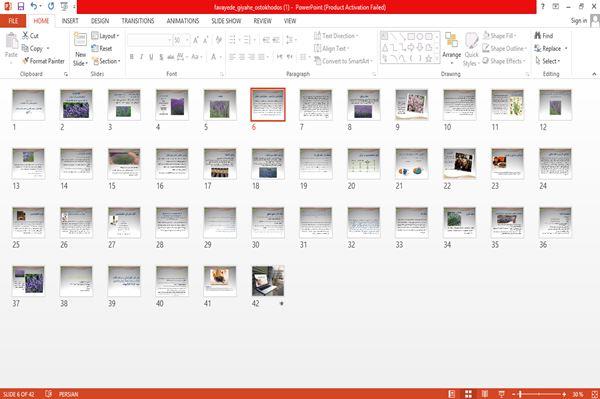This screenshot has height=399, width=600.
Task: Collapse the ribbon arrow
Action: tap(594, 74)
